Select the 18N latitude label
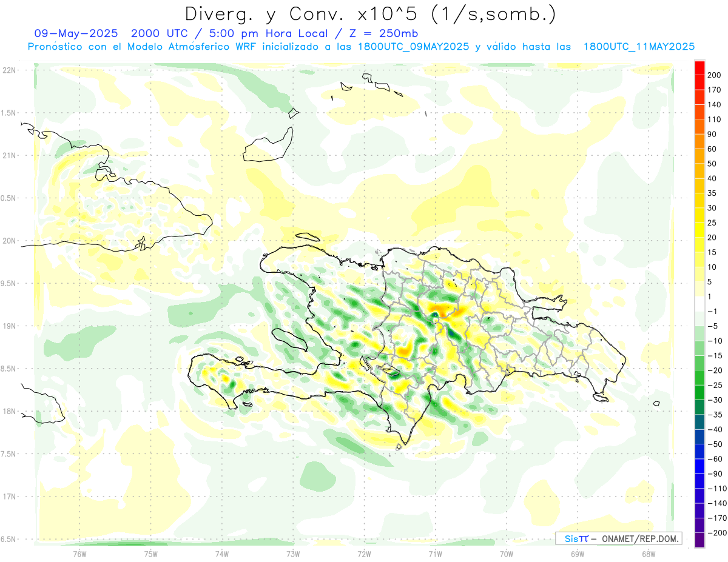The image size is (728, 562). coord(8,412)
